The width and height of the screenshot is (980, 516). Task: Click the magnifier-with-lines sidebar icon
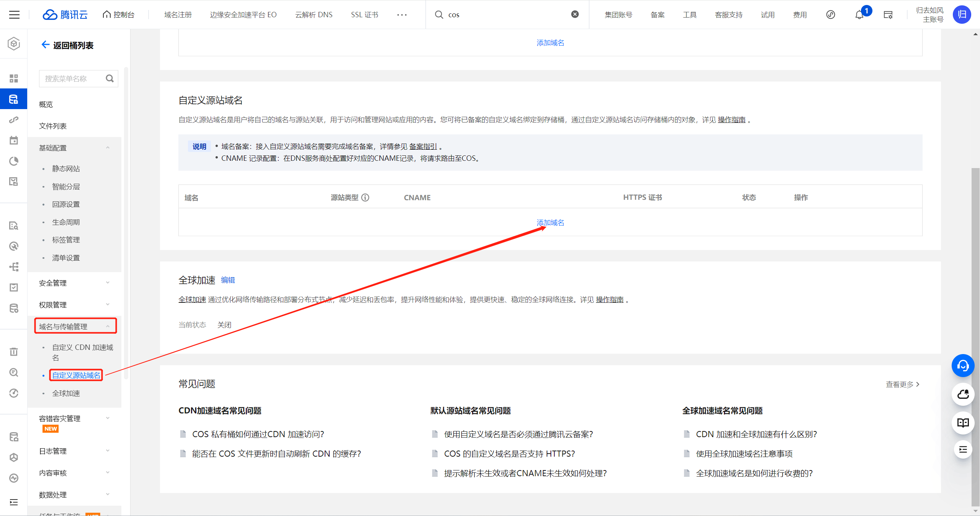[14, 372]
